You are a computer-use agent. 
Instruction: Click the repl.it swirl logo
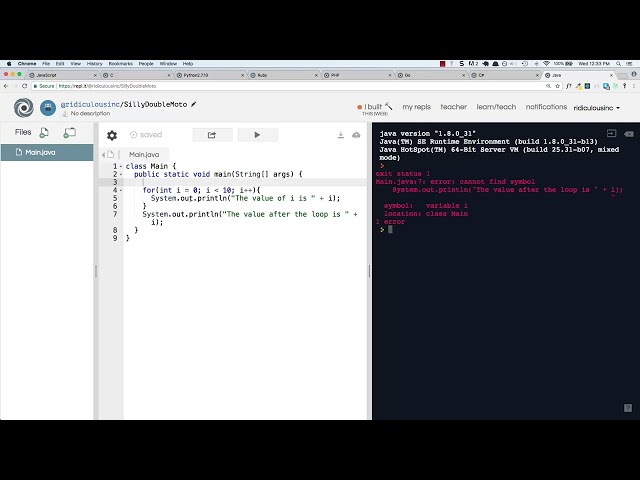coord(24,108)
